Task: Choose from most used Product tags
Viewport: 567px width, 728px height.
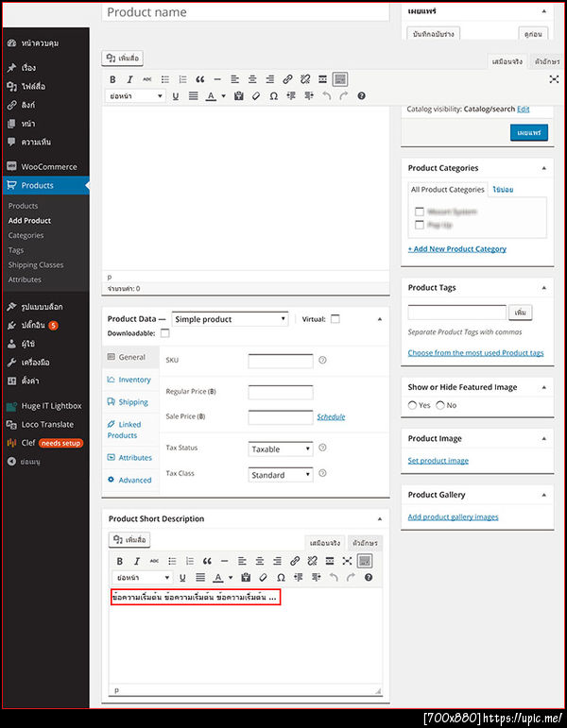Action: click(x=475, y=353)
